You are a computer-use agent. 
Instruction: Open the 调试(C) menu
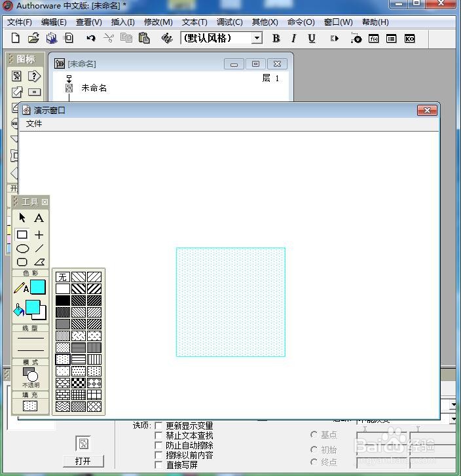point(230,22)
